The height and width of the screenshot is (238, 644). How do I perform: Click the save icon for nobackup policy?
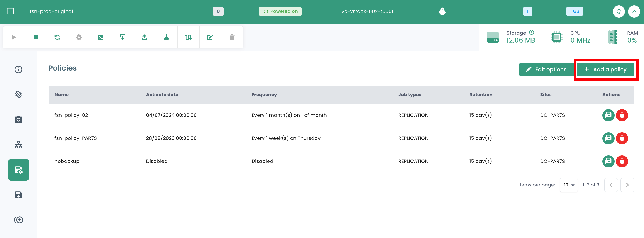[x=608, y=161]
